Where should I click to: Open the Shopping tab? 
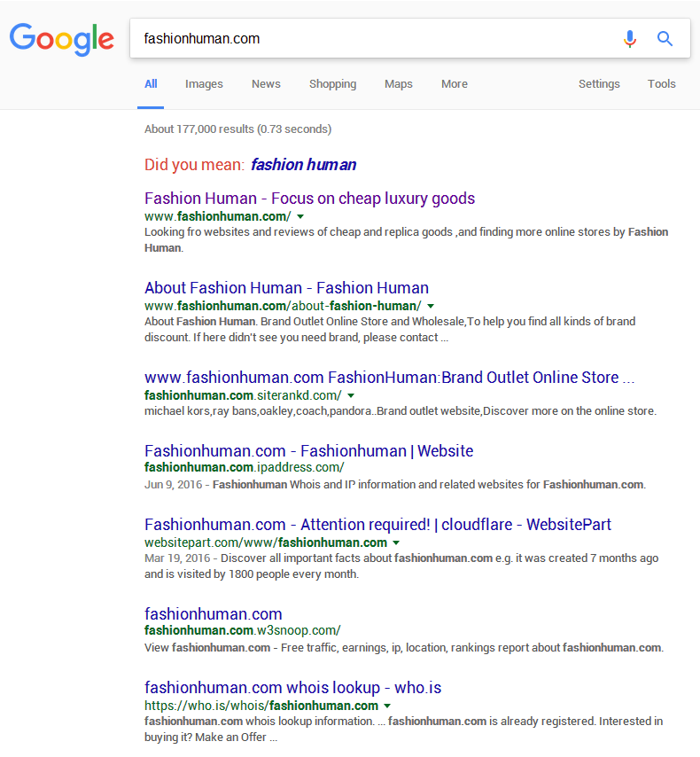point(332,84)
